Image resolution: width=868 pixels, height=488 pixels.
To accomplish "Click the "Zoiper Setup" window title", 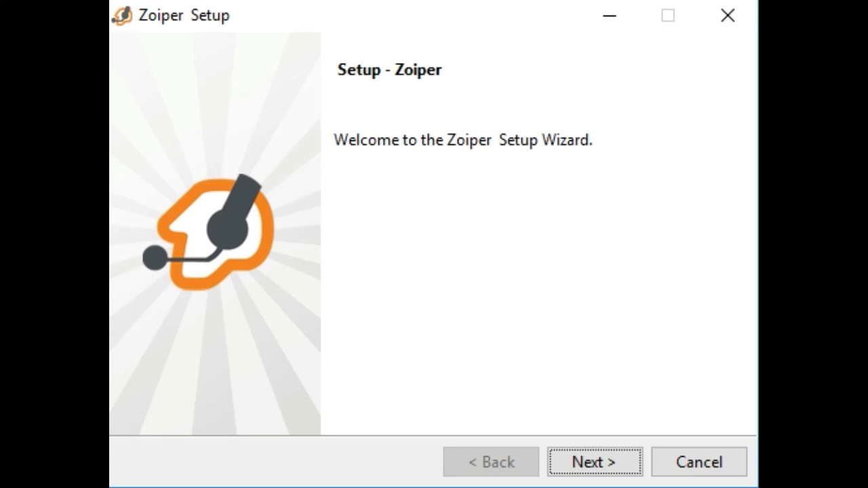I will [x=184, y=15].
